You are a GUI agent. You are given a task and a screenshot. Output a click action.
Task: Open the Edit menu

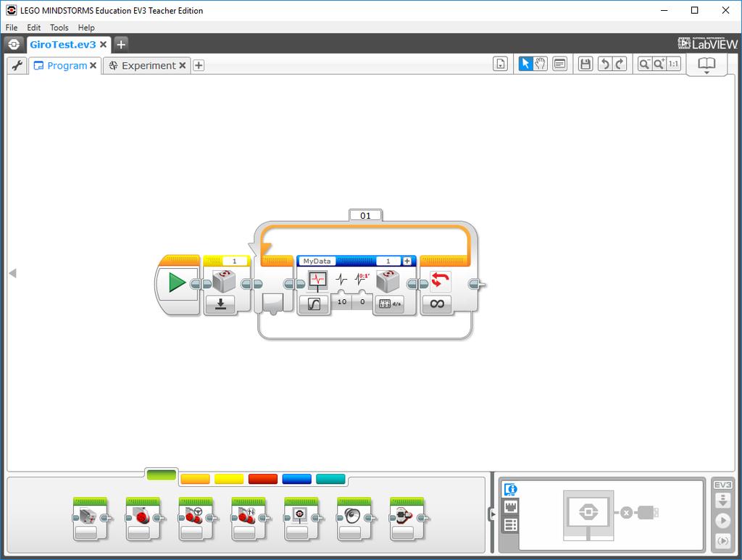click(x=33, y=28)
